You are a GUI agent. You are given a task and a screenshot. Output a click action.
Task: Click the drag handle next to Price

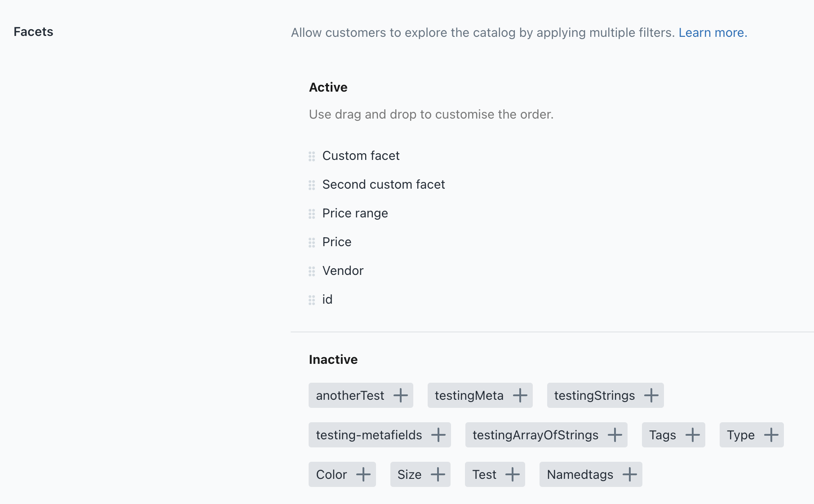click(312, 243)
